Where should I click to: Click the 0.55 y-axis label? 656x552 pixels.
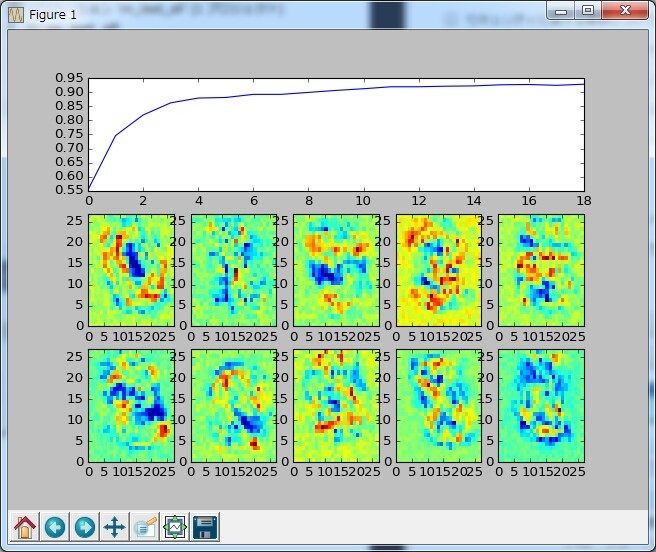pos(69,190)
